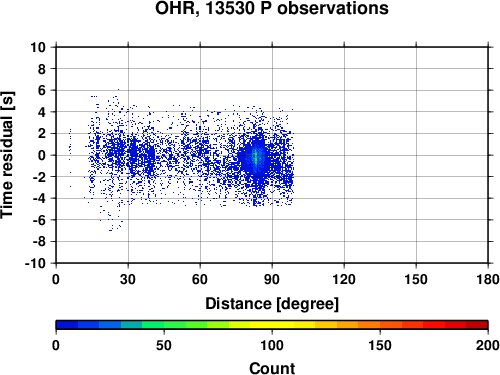Image resolution: width=500 pixels, height=375 pixels.
Task: Click the yellow colorbar segment near 100
Action: click(272, 325)
